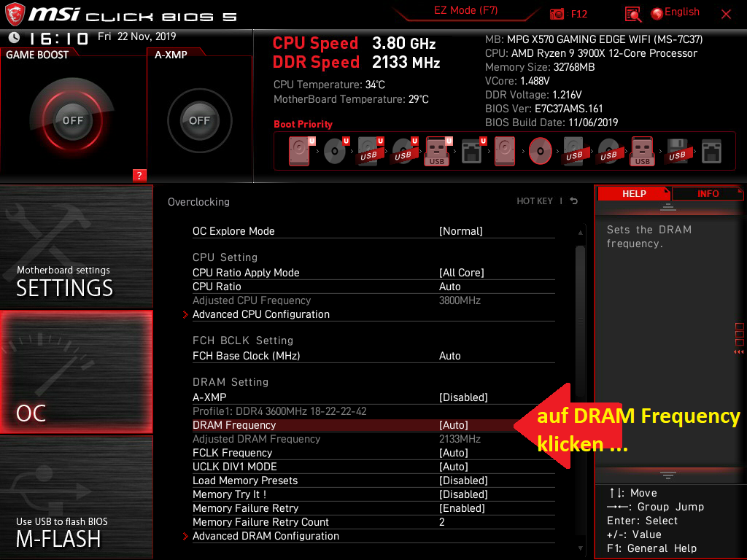The image size is (747, 560).
Task: Click the MSI dragon shield logo
Action: tap(15, 15)
